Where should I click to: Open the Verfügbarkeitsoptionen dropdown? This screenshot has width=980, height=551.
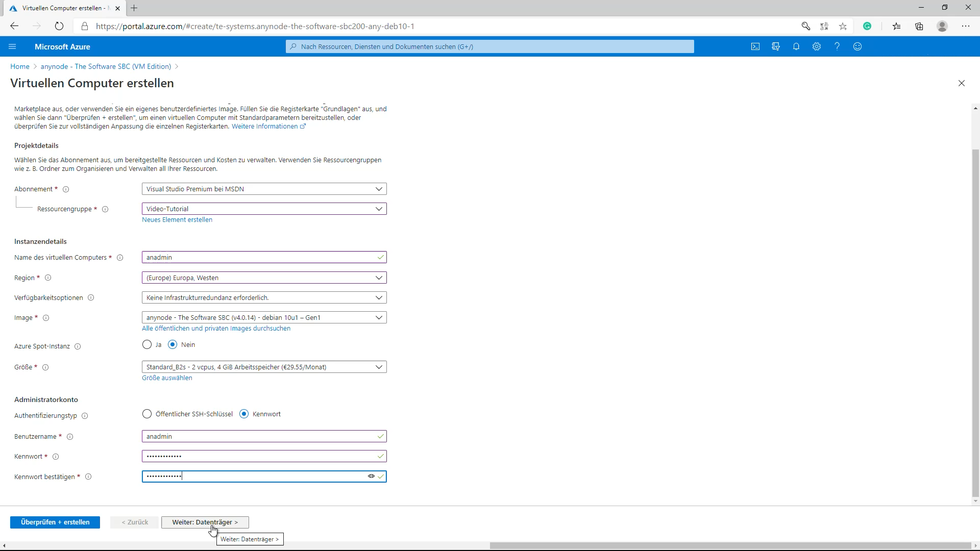(264, 298)
